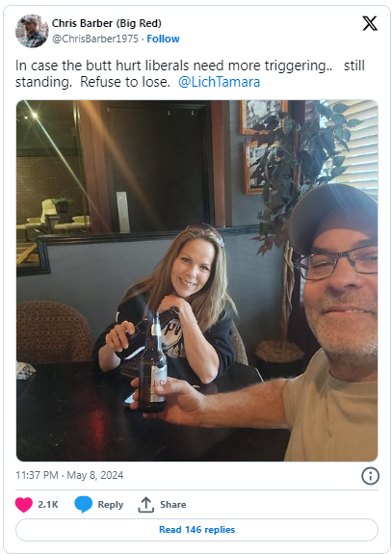392x554 pixels.
Task: Click the blue reply speech bubble icon
Action: tap(83, 504)
